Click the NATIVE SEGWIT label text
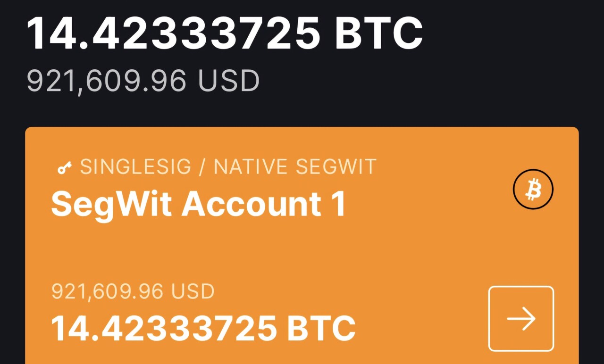 (295, 167)
